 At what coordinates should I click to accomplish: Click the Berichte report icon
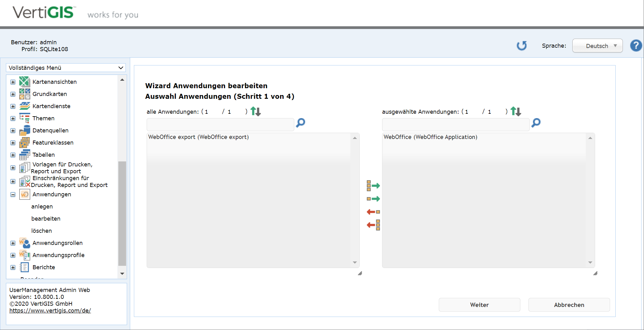[x=24, y=267]
